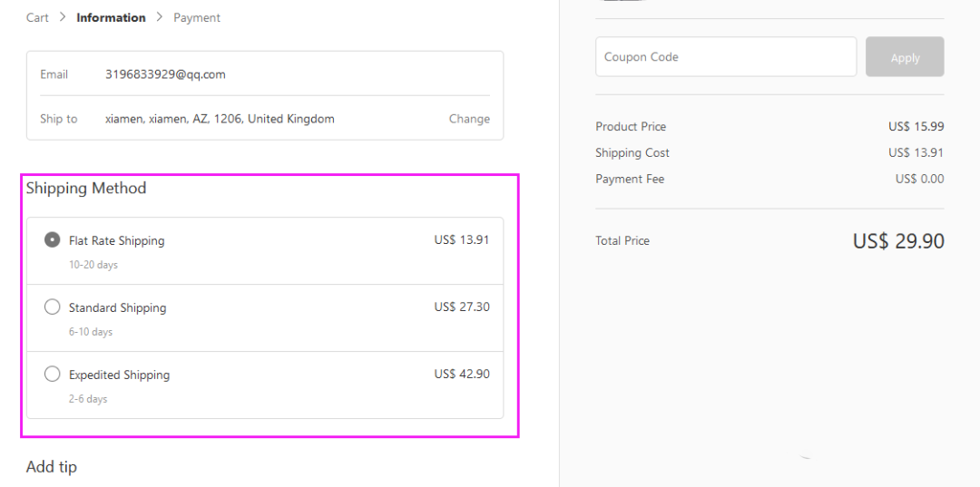Click the Shipping Method heading

[x=86, y=189]
